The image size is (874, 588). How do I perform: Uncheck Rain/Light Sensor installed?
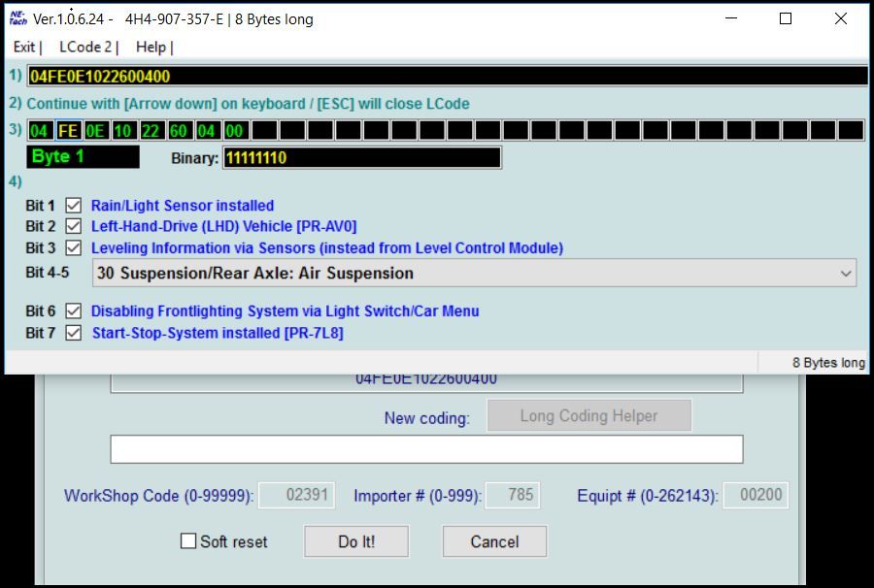coord(74,206)
